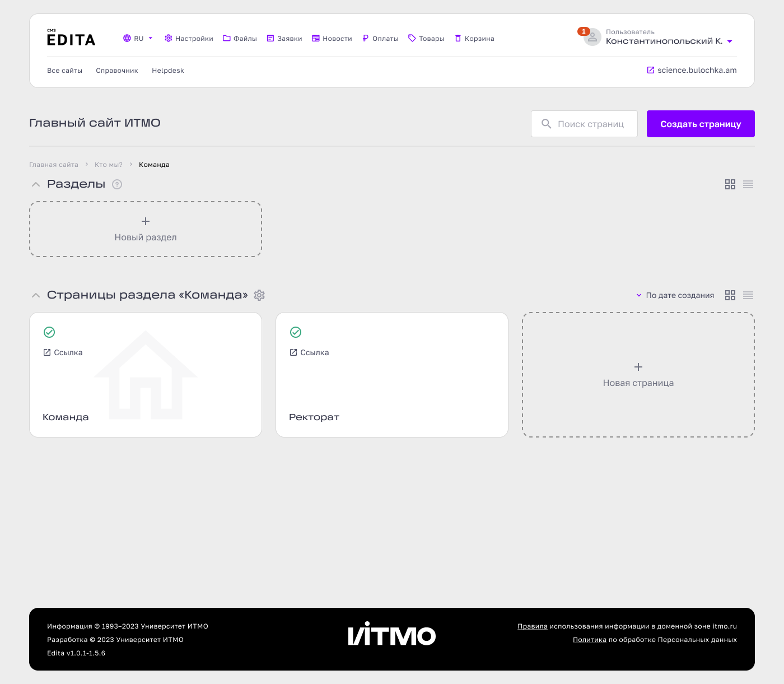The width and height of the screenshot is (784, 684).
Task: Click the Создать страницу button
Action: (x=701, y=124)
